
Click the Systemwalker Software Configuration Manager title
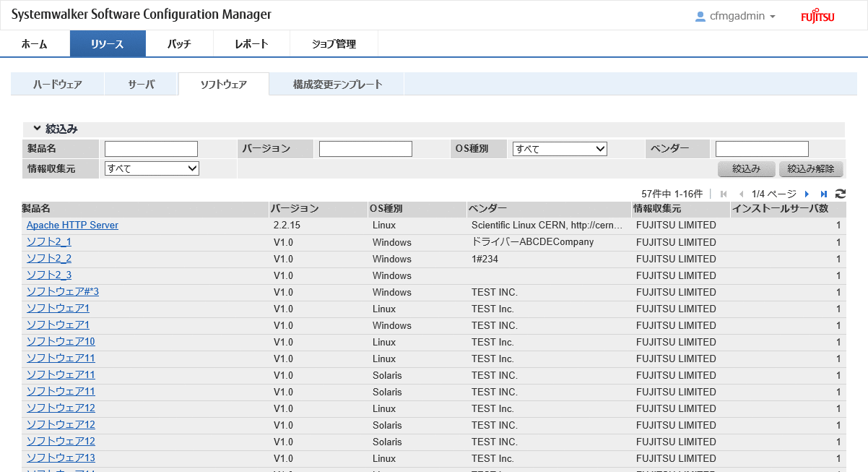pos(142,15)
